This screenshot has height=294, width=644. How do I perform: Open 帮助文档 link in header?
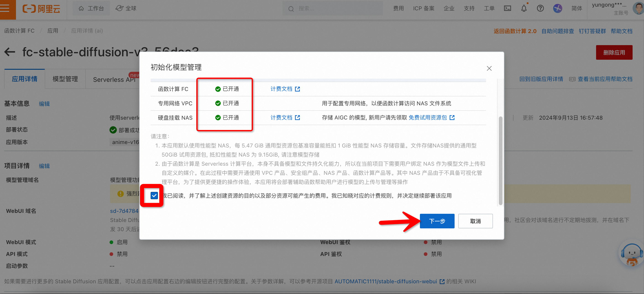tap(621, 31)
